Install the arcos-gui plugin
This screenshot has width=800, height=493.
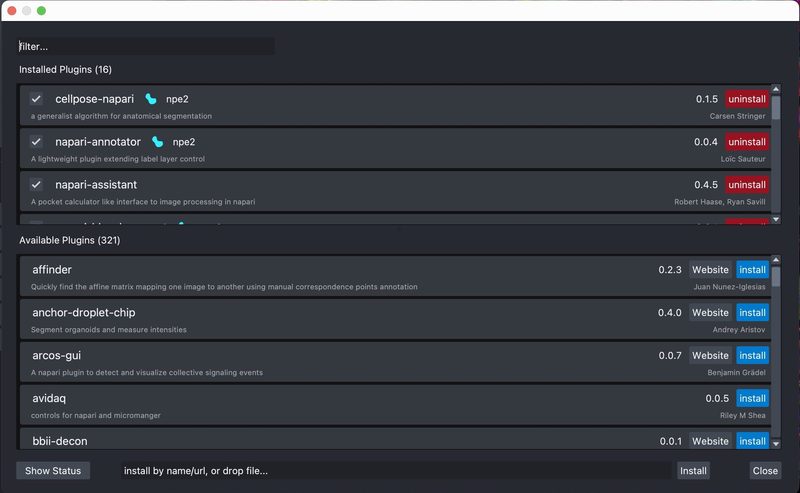tap(752, 355)
